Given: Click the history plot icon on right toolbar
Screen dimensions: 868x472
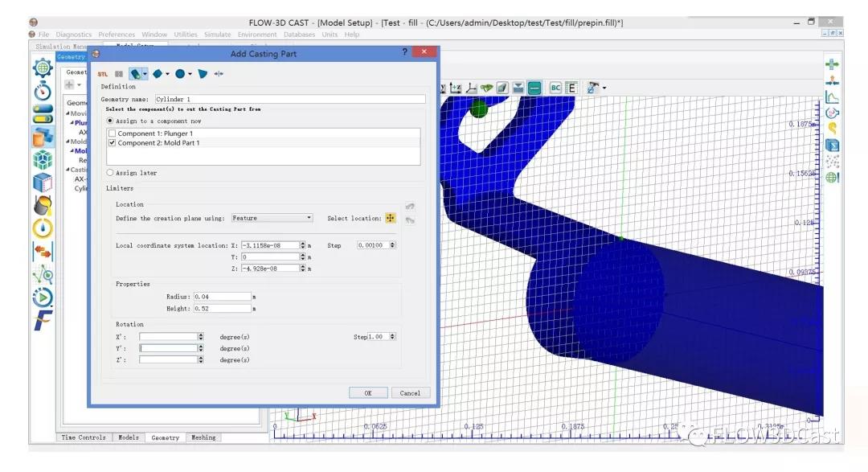Looking at the screenshot, I should (832, 96).
